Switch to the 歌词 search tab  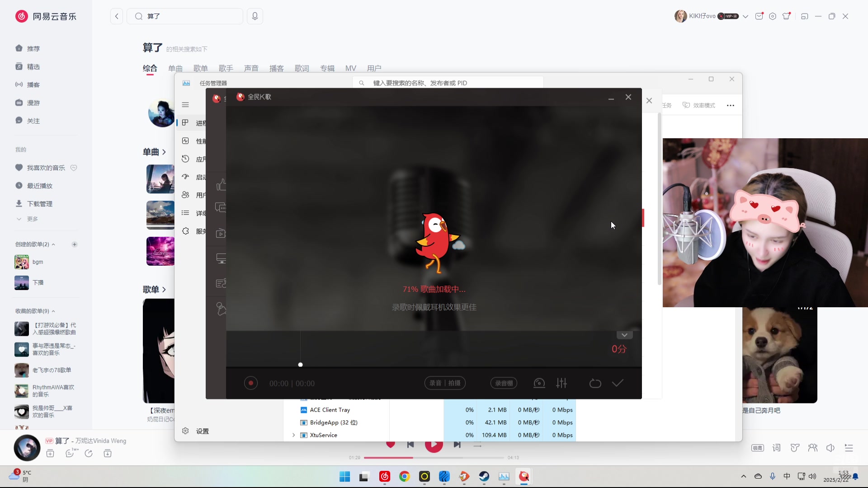pos(302,68)
